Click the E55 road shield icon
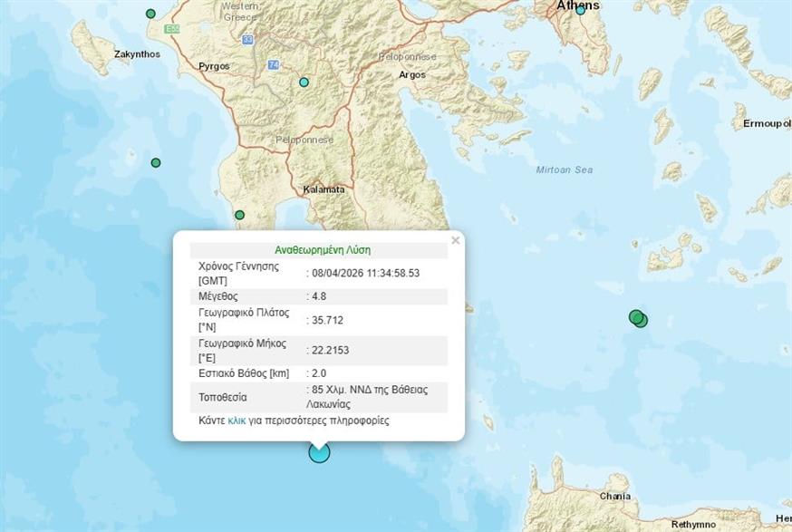The image size is (792, 532). [172, 28]
